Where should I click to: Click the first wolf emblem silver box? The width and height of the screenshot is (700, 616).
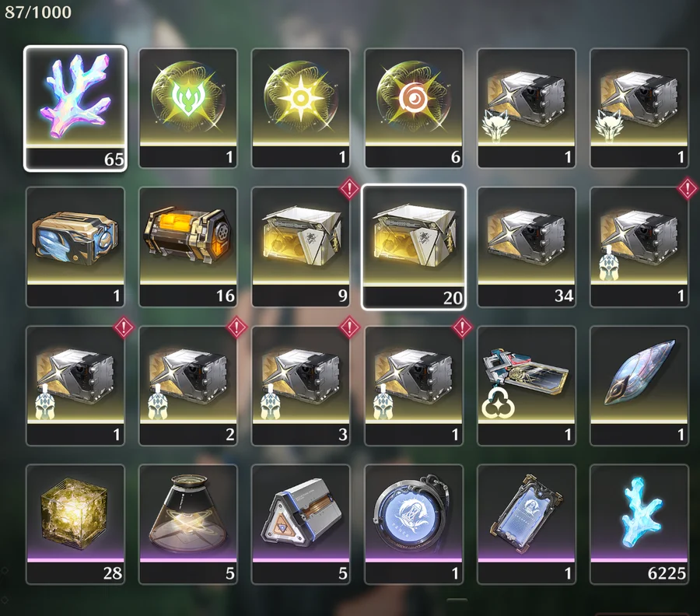(x=527, y=108)
